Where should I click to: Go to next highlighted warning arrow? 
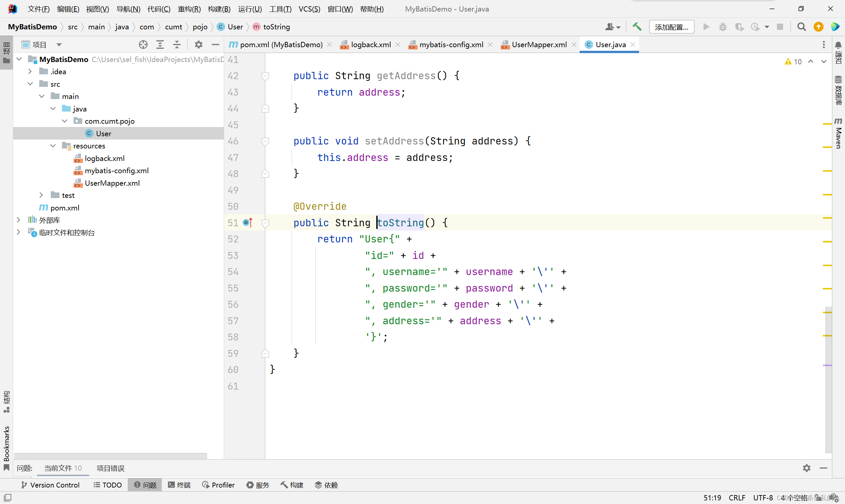[824, 61]
